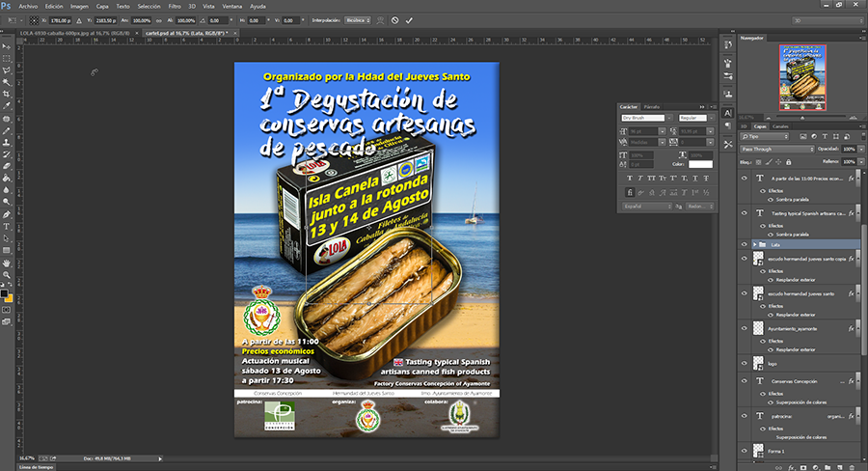
Task: Select the Crop tool
Action: [7, 95]
